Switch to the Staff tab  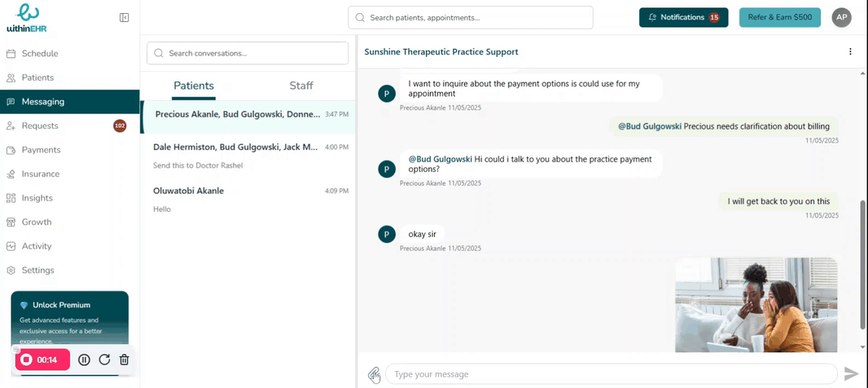(x=300, y=86)
